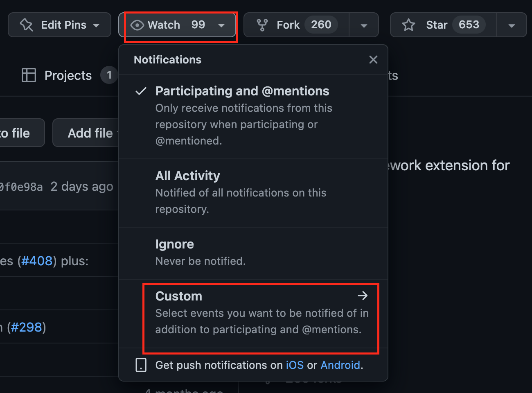Viewport: 532px width, 393px height.
Task: Open the Add file menu
Action: [x=90, y=133]
